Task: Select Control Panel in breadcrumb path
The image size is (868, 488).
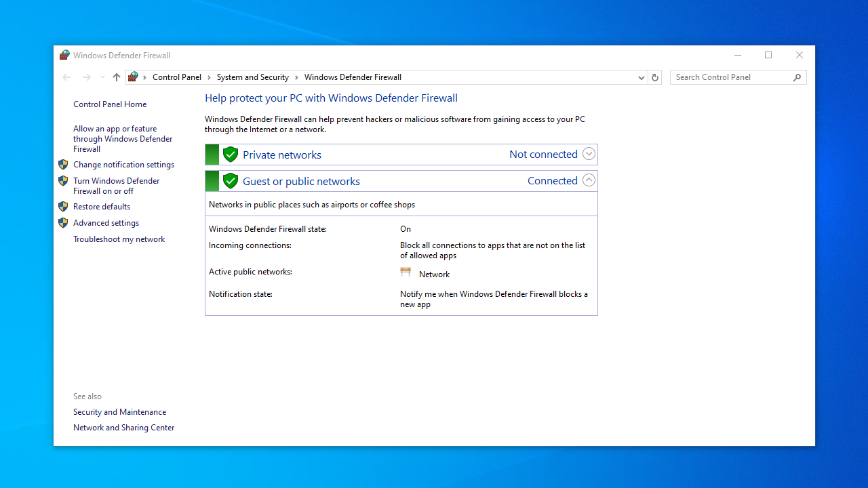Action: (x=176, y=77)
